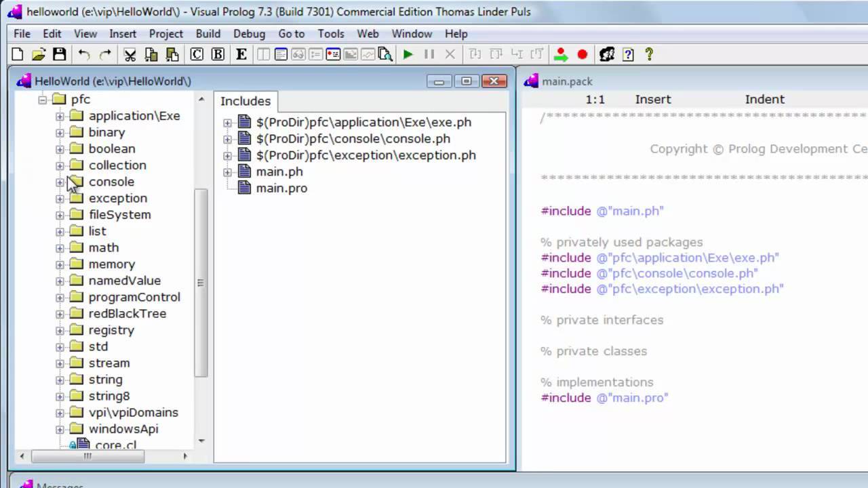Viewport: 868px width, 488px height.
Task: Open the Tools menu
Action: (x=331, y=33)
